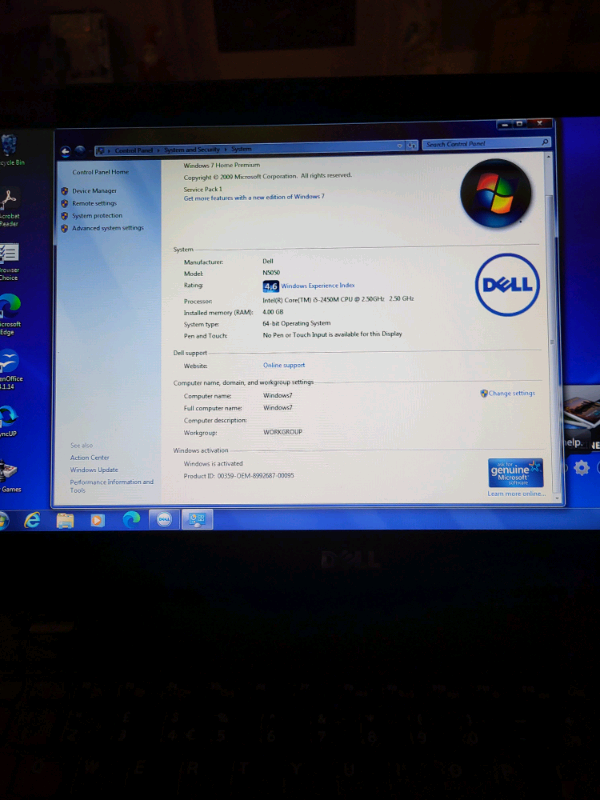Click Windows is activated text
The width and height of the screenshot is (600, 800).
(213, 464)
